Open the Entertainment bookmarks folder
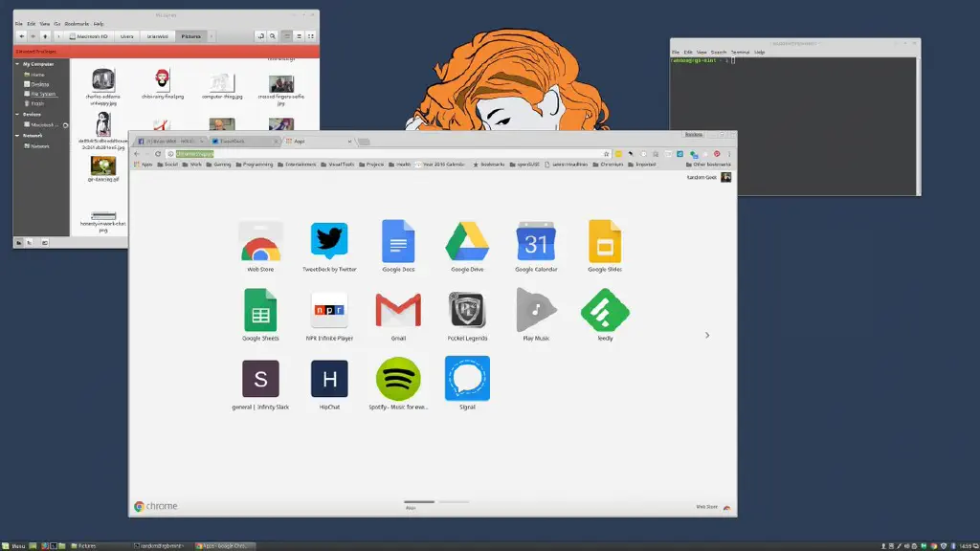 pyautogui.click(x=297, y=165)
